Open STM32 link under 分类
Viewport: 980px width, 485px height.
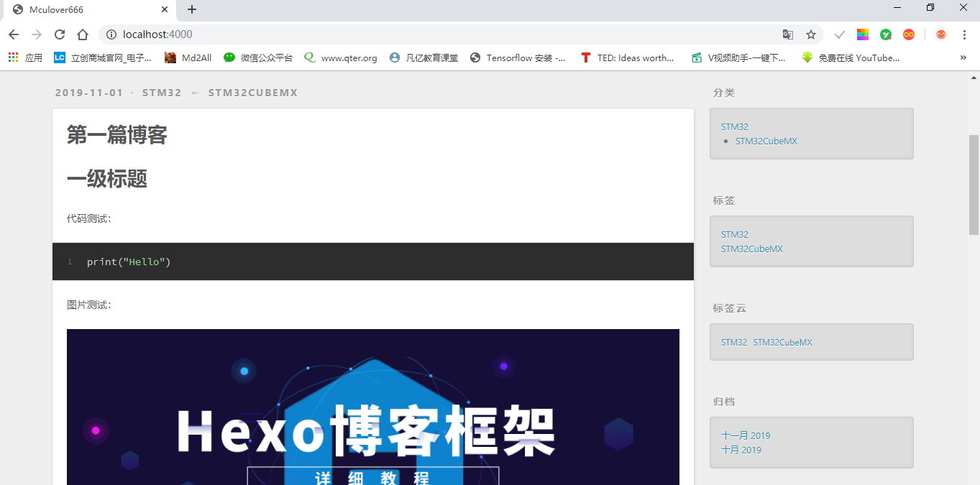tap(735, 126)
